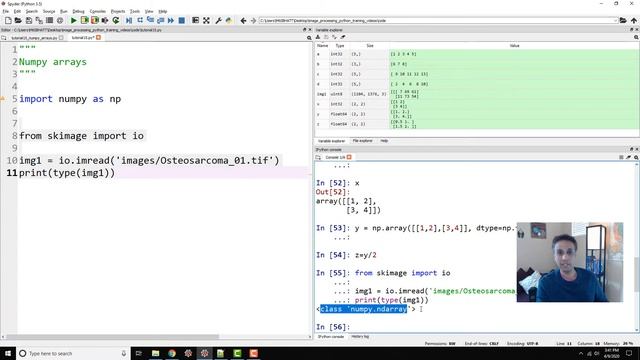Viewport: 640px width, 360px height.
Task: Create a new file using toolbar icon
Action: click(8, 20)
